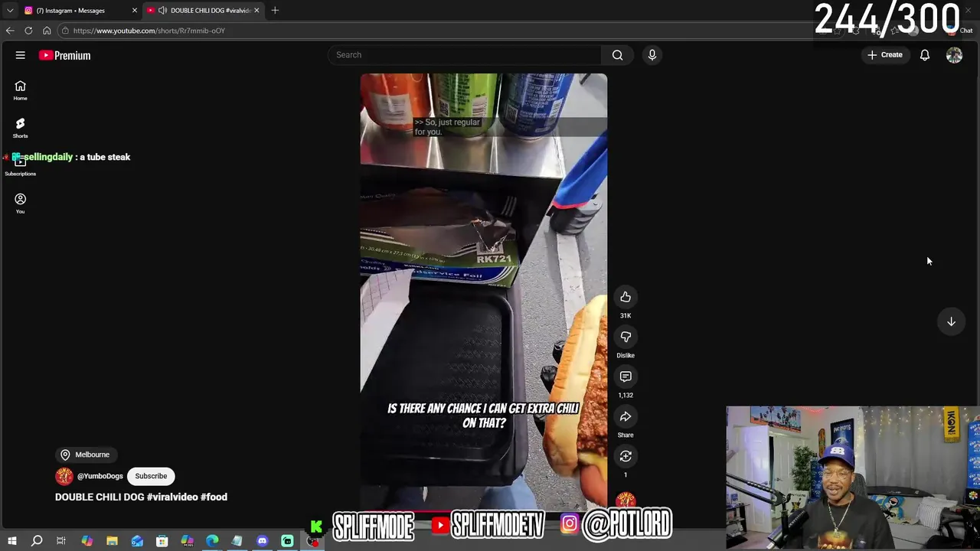
Task: Click into the YouTube Search field
Action: [465, 55]
